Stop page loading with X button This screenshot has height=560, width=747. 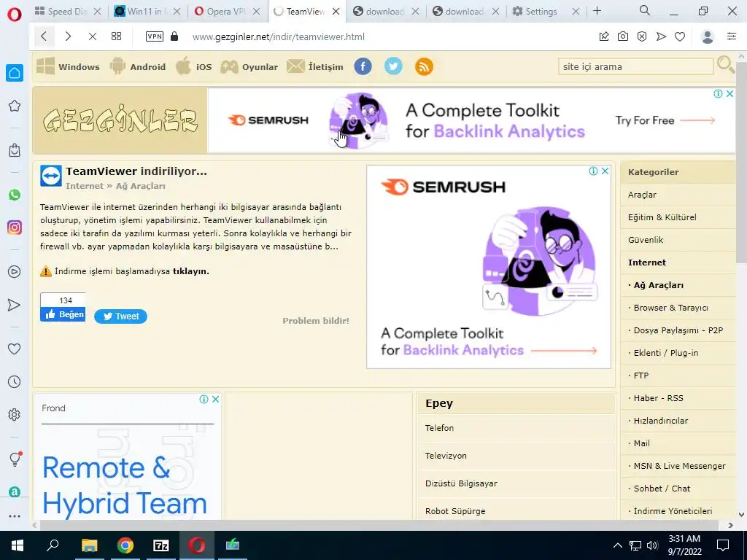click(93, 36)
